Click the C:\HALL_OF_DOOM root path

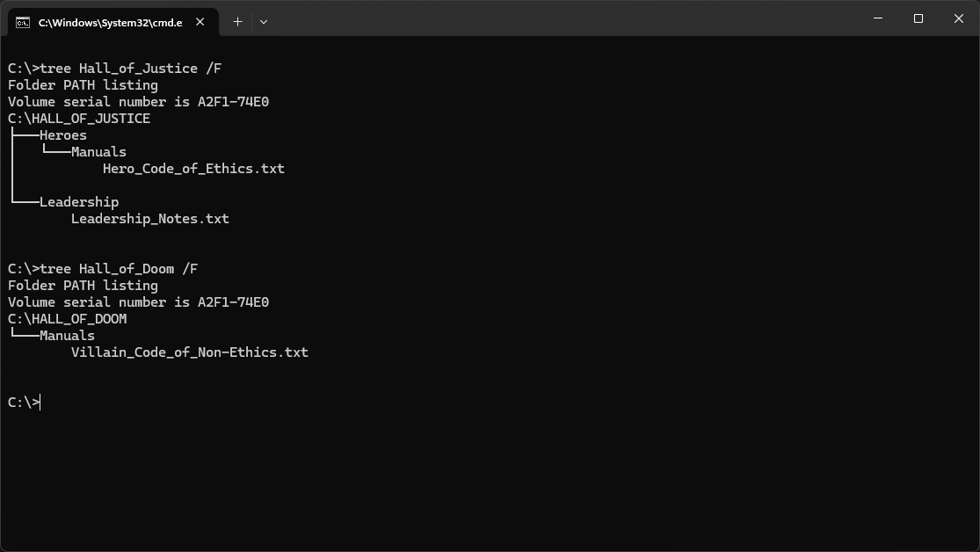pyautogui.click(x=67, y=319)
